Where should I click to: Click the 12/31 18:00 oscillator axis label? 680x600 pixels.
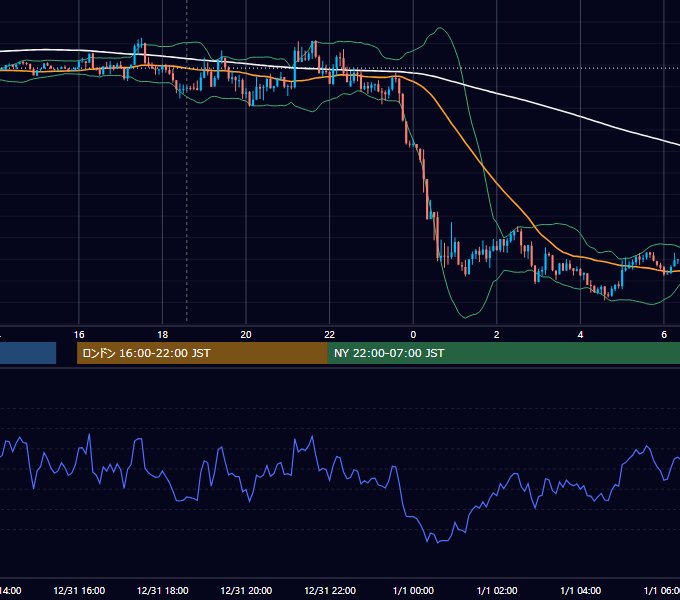[163, 590]
